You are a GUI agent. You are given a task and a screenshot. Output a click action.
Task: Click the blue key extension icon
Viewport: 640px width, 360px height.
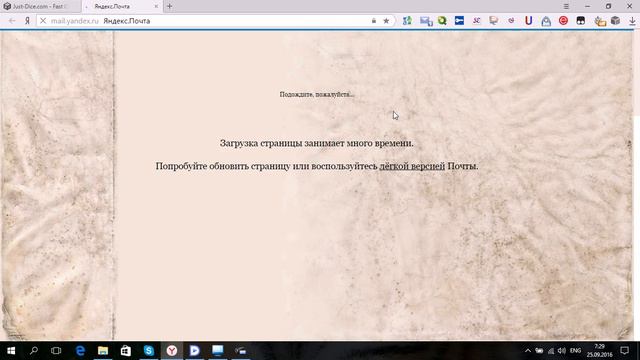pos(459,20)
